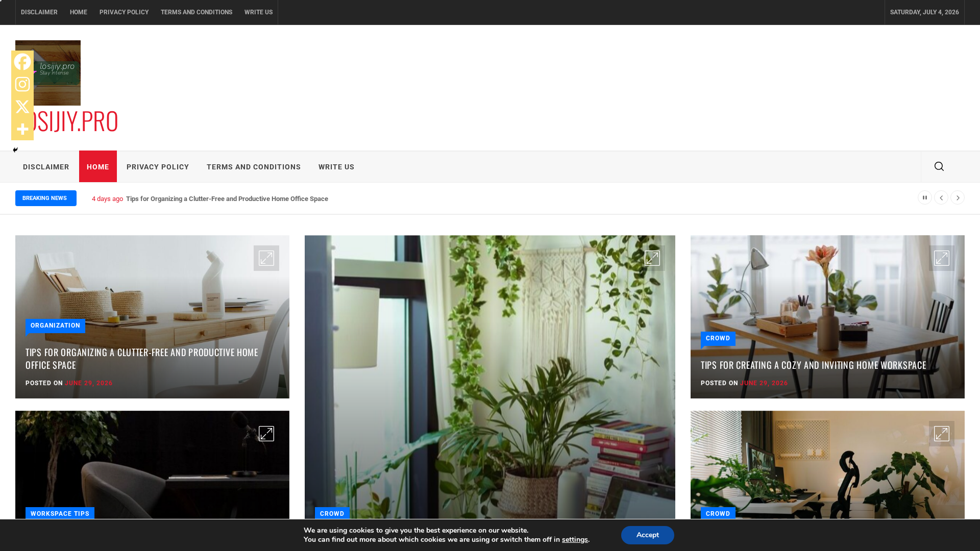
Task: Select Disclaimer in main navigation
Action: (46, 167)
